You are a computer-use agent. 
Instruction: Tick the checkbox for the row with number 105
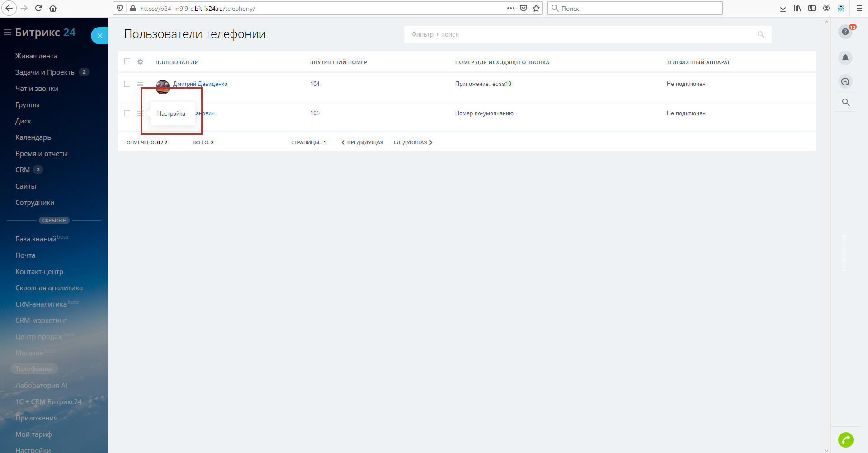point(127,113)
